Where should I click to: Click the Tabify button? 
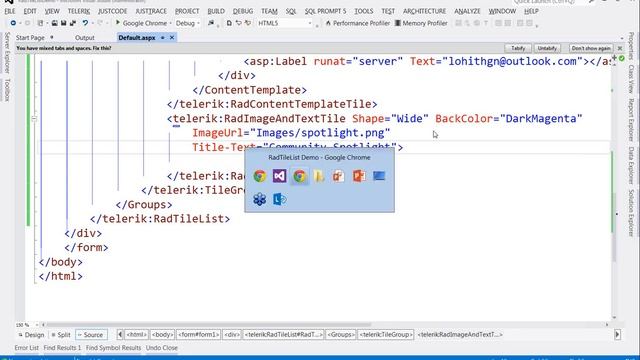click(518, 48)
